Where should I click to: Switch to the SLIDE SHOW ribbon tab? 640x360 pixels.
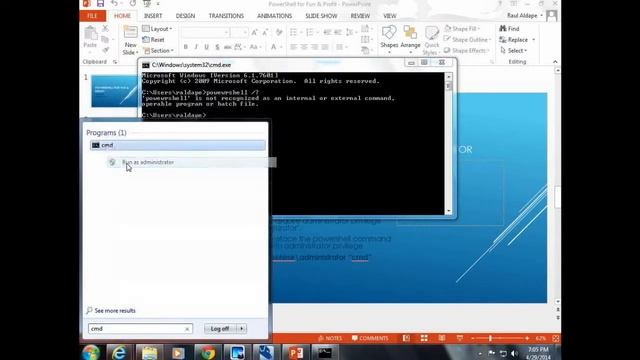point(321,16)
